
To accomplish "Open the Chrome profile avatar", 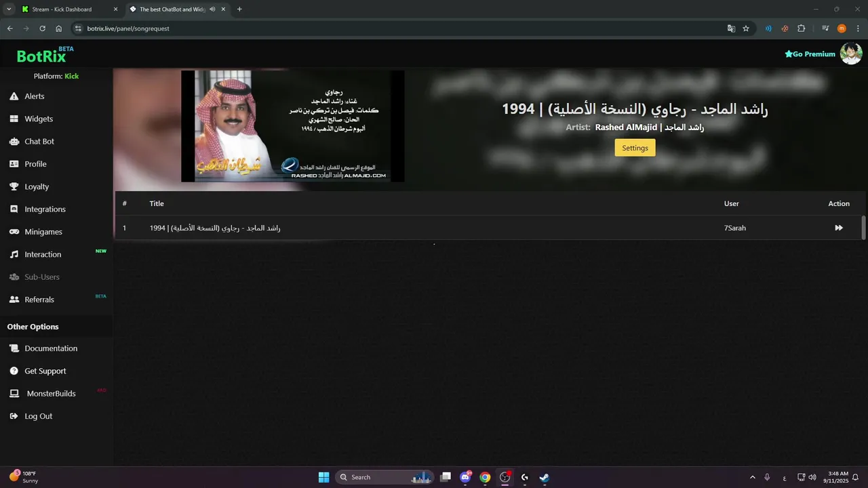I will [x=842, y=28].
